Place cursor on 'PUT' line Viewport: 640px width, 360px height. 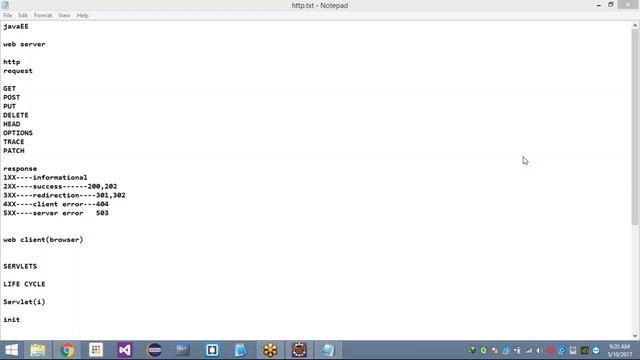[x=9, y=107]
